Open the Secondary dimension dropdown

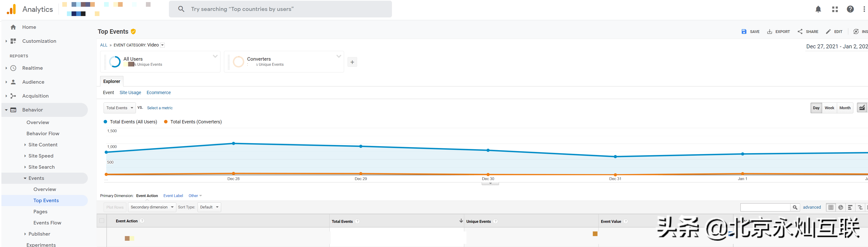click(x=152, y=207)
